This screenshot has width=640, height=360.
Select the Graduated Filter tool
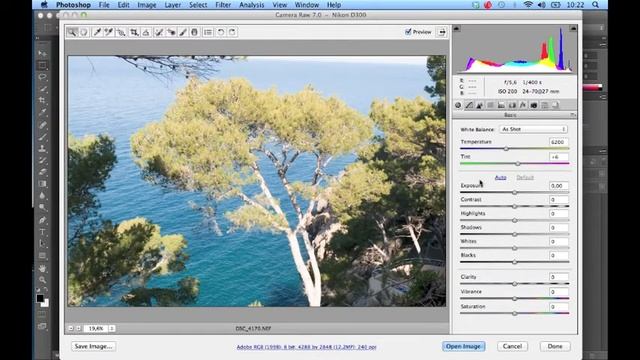tap(195, 32)
